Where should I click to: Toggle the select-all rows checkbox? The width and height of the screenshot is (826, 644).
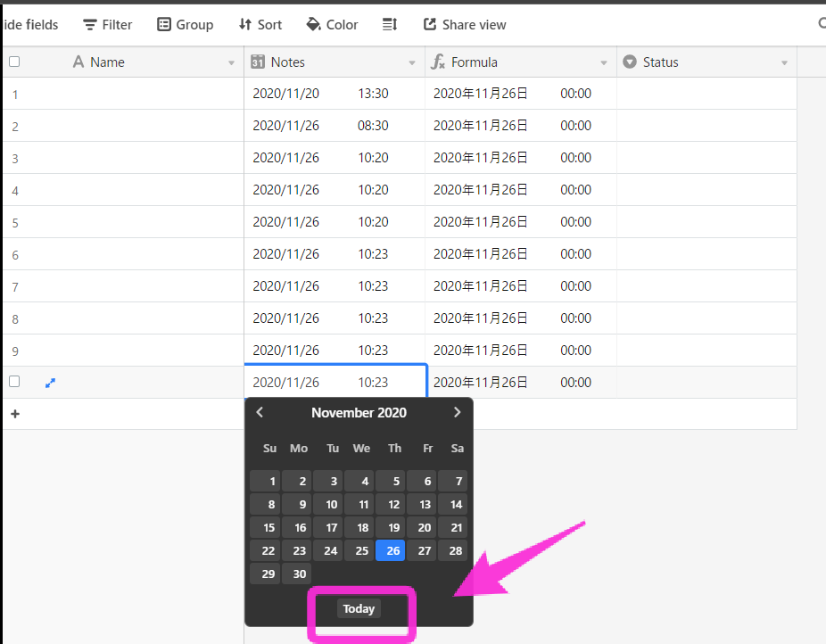tap(15, 62)
